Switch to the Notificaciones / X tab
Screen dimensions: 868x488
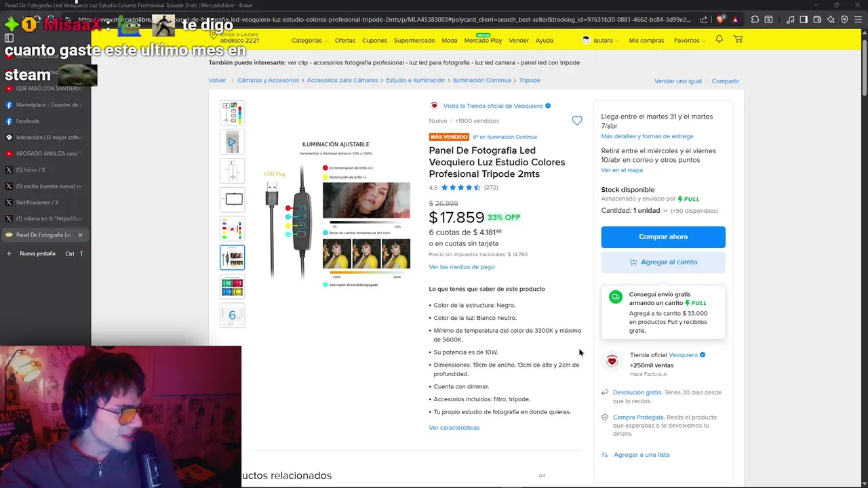(45, 203)
